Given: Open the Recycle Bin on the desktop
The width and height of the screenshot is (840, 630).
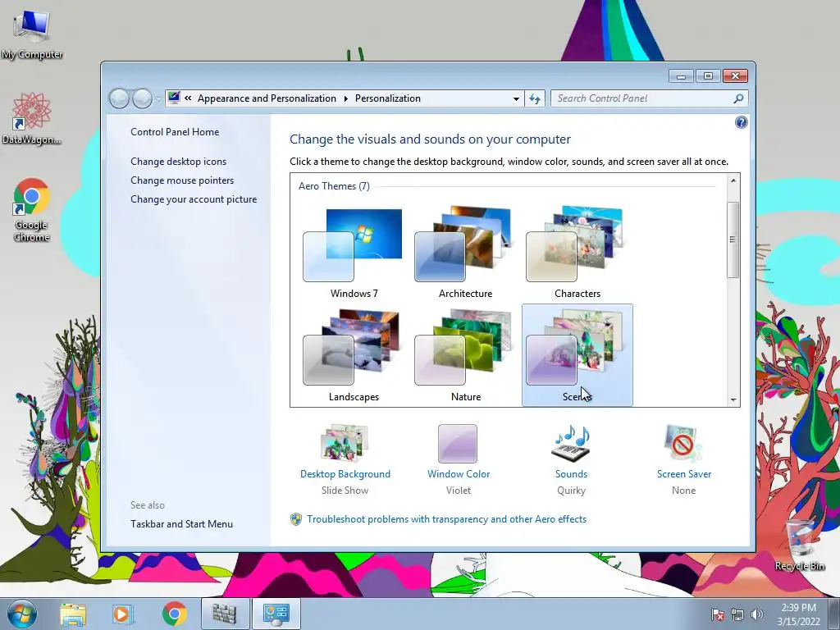Looking at the screenshot, I should 800,544.
